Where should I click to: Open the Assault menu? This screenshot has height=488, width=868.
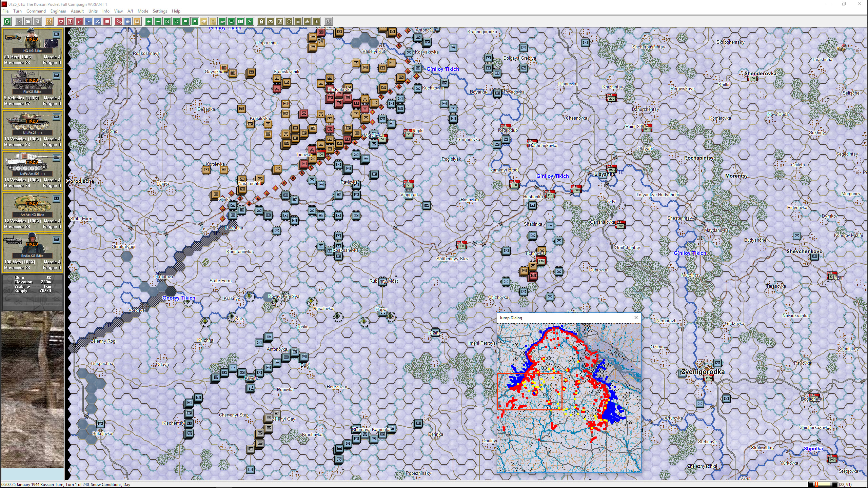[77, 11]
